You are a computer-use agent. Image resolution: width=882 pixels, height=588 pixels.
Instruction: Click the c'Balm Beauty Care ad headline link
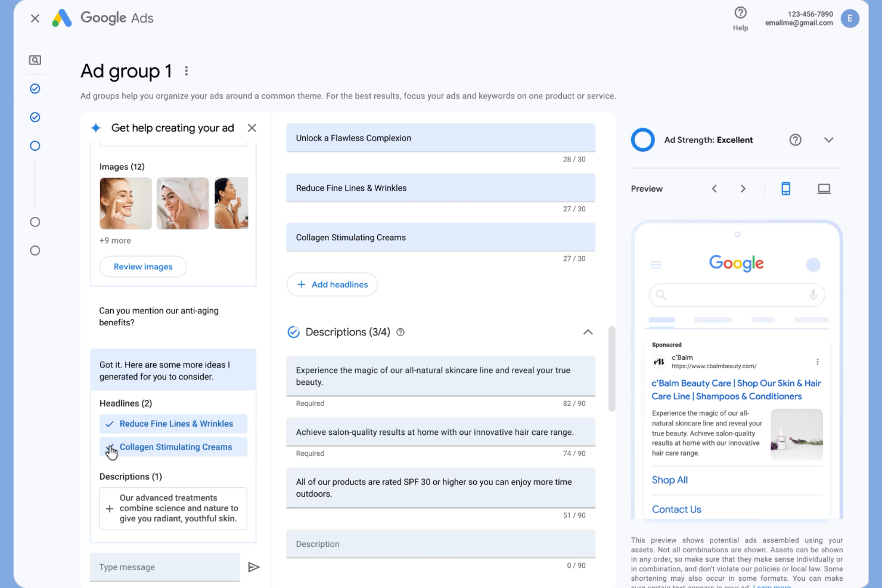click(x=737, y=390)
